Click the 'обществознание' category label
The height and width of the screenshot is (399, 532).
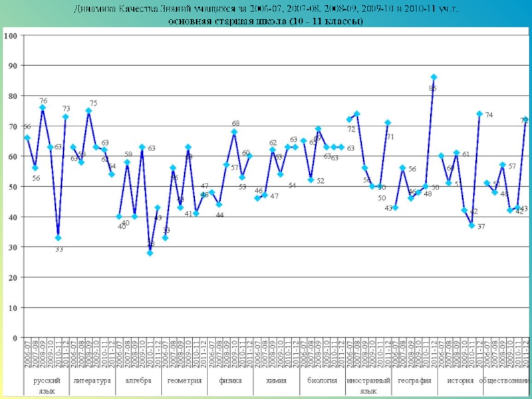point(505,380)
